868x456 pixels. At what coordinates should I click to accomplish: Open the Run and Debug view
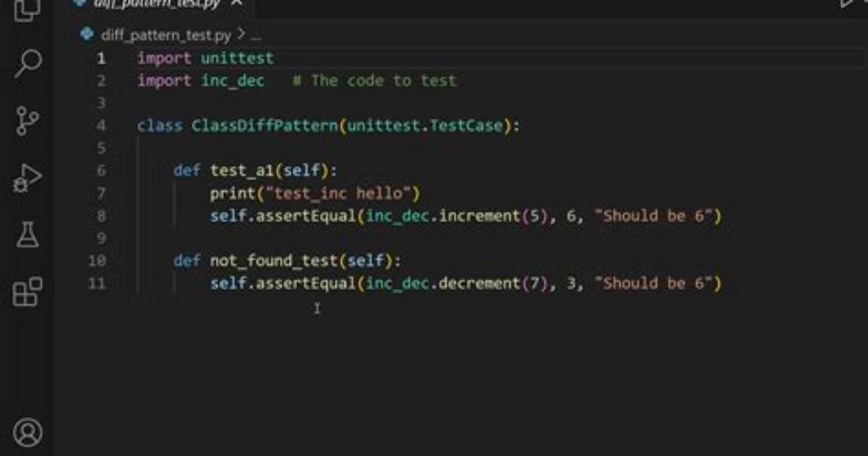coord(27,179)
